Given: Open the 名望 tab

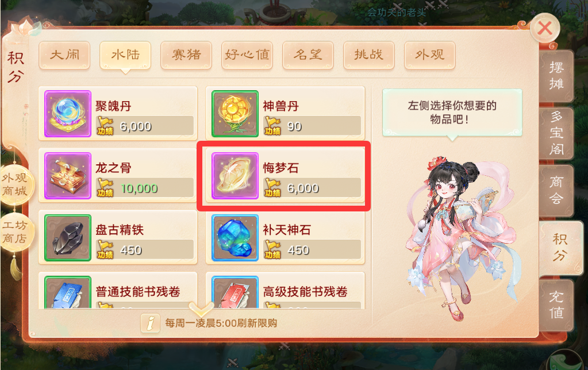Looking at the screenshot, I should click(x=308, y=55).
